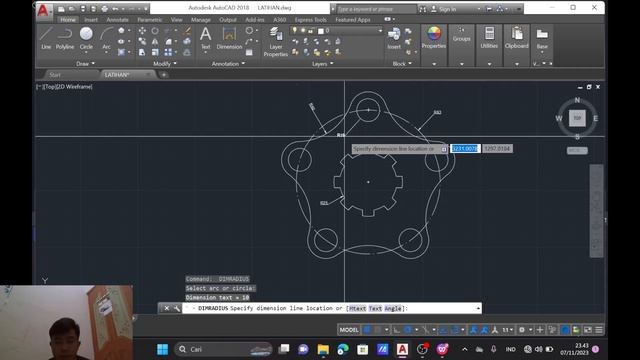Viewport: 640px width, 360px height.
Task: Toggle MODEL space button
Action: [x=349, y=329]
